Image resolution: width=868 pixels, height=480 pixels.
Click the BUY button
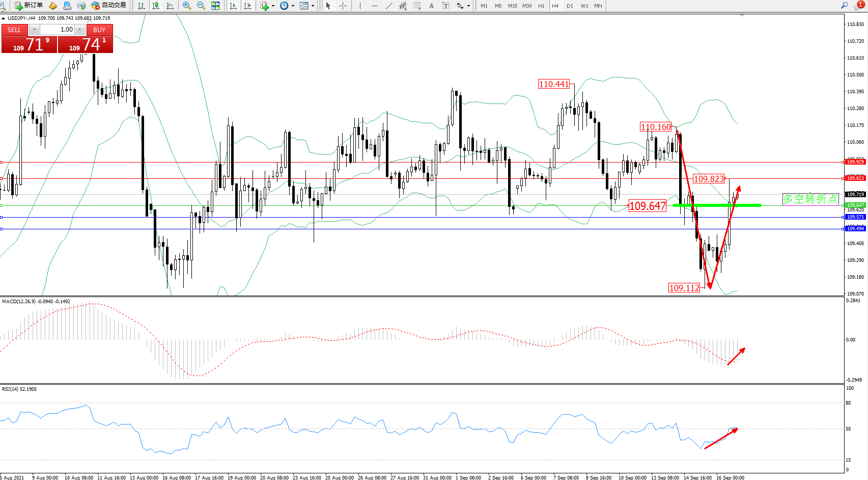click(x=99, y=30)
